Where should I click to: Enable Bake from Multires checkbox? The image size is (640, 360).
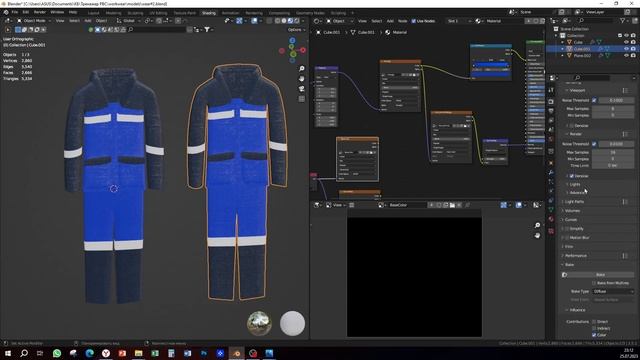[x=594, y=283]
